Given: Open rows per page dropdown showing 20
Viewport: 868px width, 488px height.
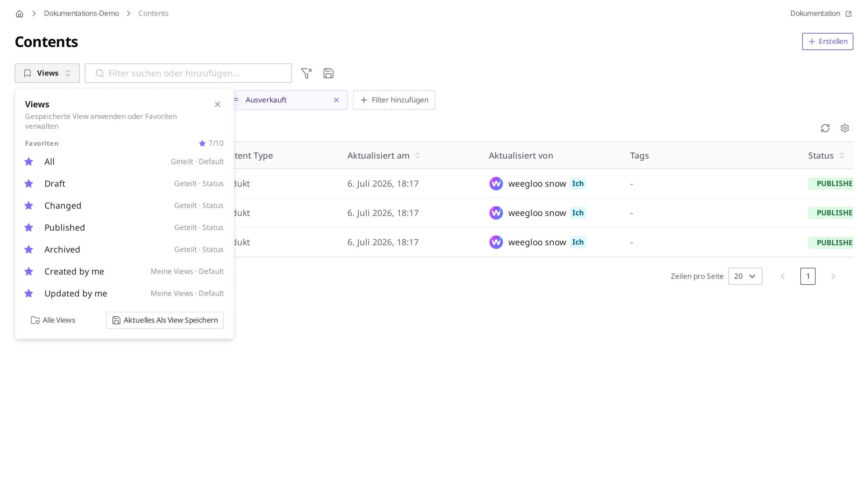Looking at the screenshot, I should point(745,277).
